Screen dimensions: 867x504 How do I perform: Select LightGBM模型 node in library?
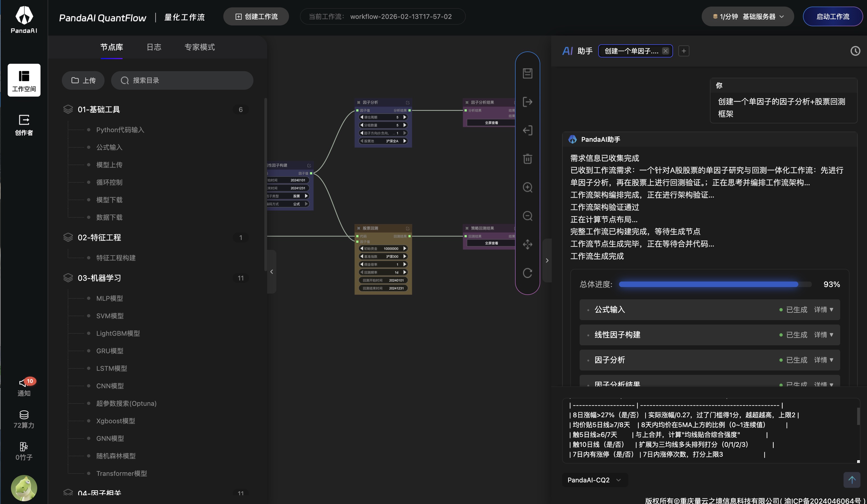coord(118,333)
